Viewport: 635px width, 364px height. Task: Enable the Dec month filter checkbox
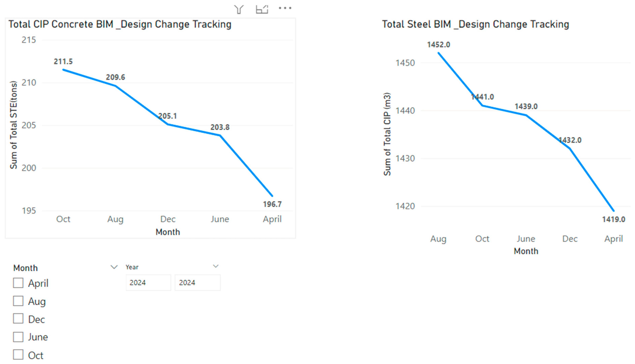tap(18, 319)
